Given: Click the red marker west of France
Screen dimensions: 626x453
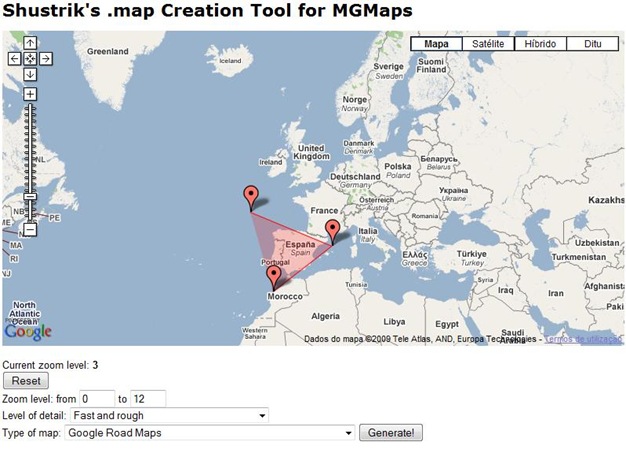Looking at the screenshot, I should [251, 198].
